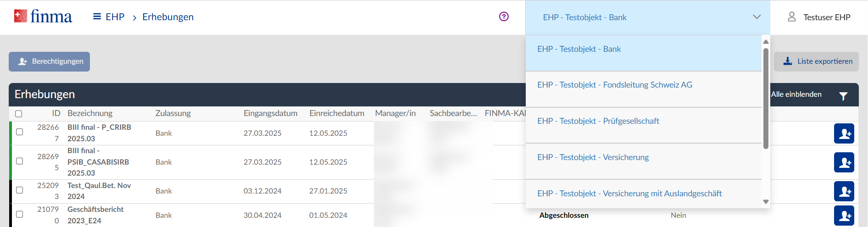Select EHP - Testobjekt - Fondsleitung Schweiz AG
Image resolution: width=868 pixels, height=227 pixels.
pos(615,85)
